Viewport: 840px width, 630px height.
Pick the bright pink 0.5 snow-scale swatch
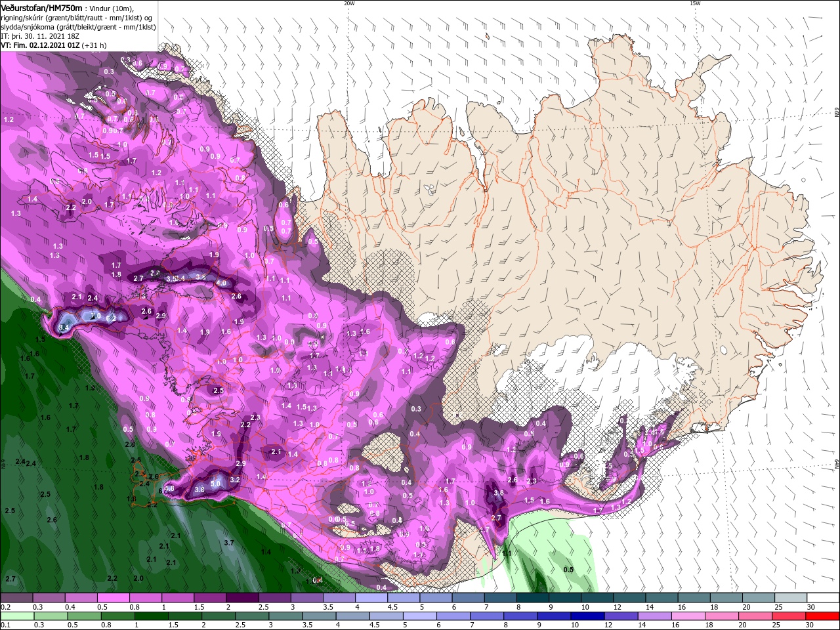(x=113, y=598)
